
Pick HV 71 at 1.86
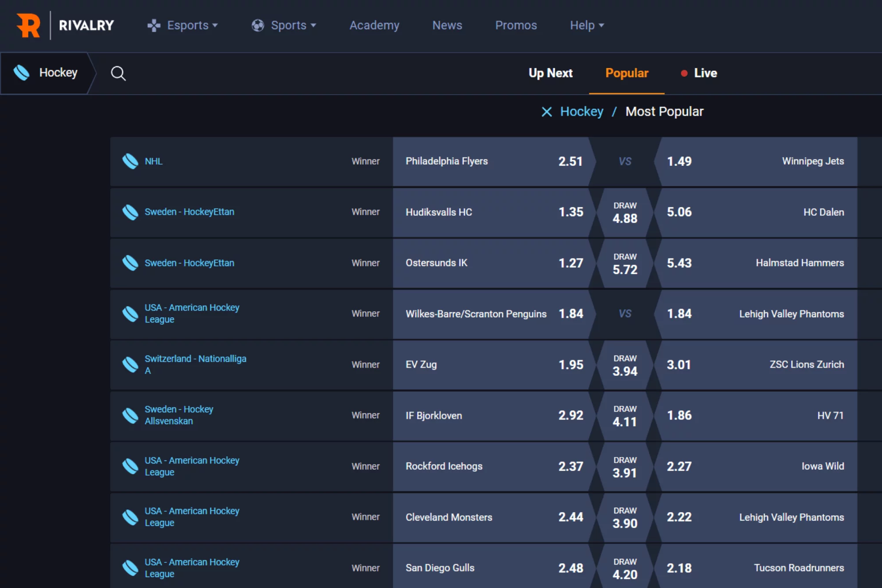click(756, 416)
